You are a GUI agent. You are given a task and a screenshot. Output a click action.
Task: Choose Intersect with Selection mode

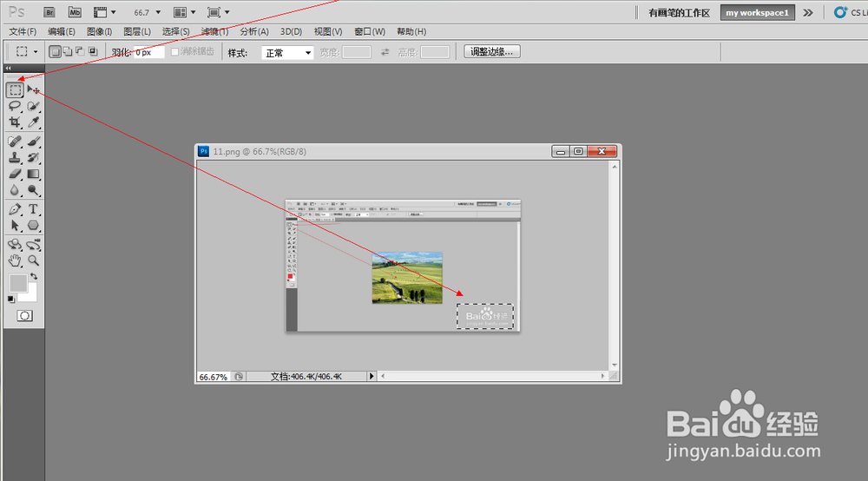[93, 51]
